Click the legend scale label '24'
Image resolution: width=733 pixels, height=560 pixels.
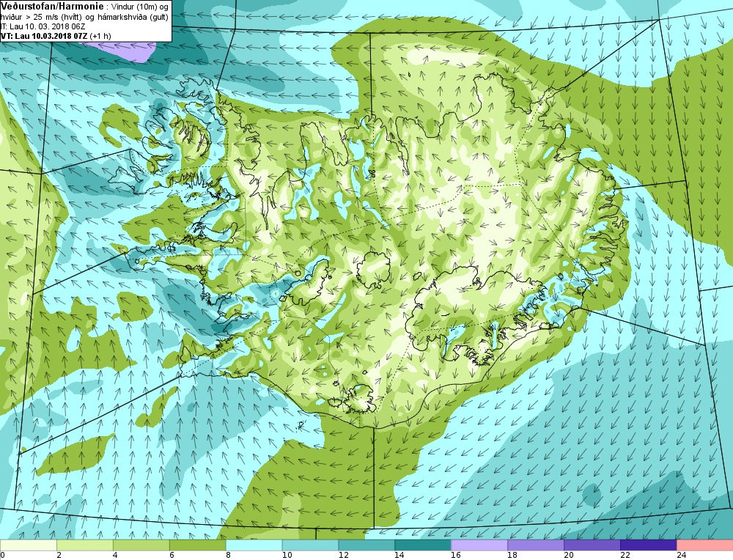(681, 556)
